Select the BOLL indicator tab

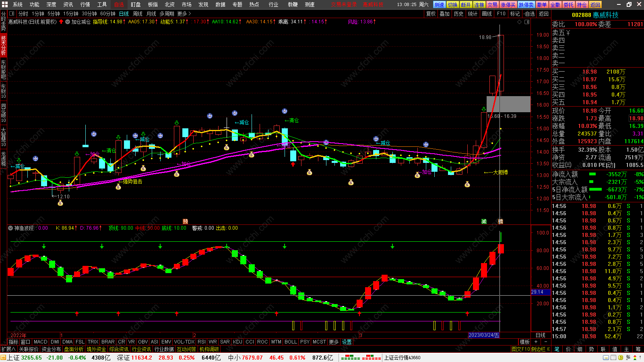click(x=291, y=342)
